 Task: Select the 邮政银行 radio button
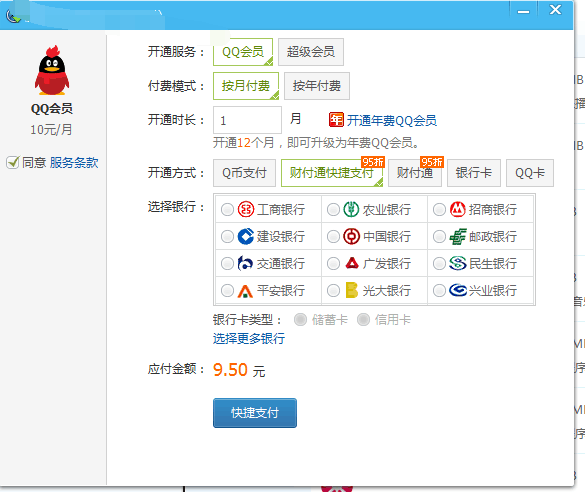tap(439, 236)
